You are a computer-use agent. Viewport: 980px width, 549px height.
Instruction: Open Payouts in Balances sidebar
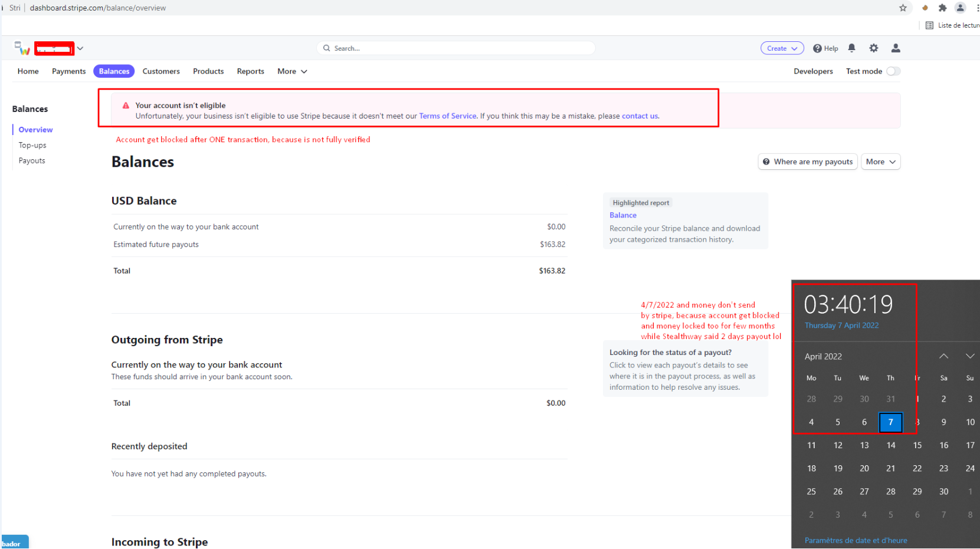pyautogui.click(x=32, y=160)
